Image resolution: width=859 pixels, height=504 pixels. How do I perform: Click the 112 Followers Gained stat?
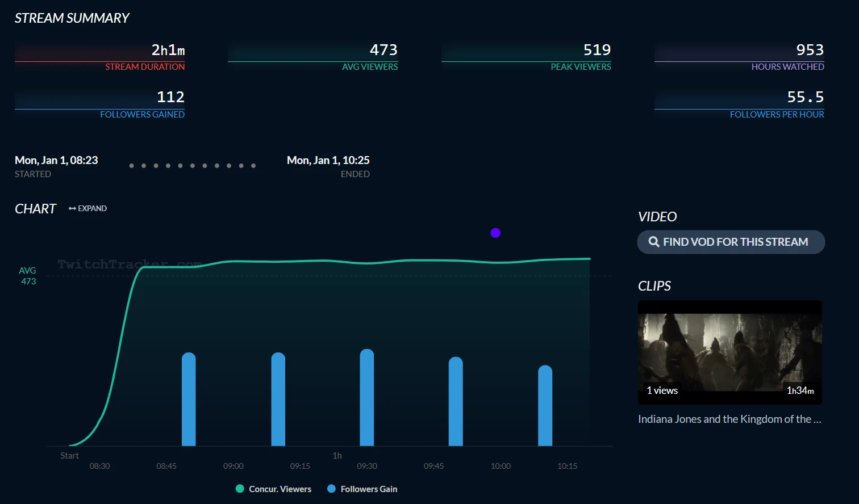(x=99, y=104)
